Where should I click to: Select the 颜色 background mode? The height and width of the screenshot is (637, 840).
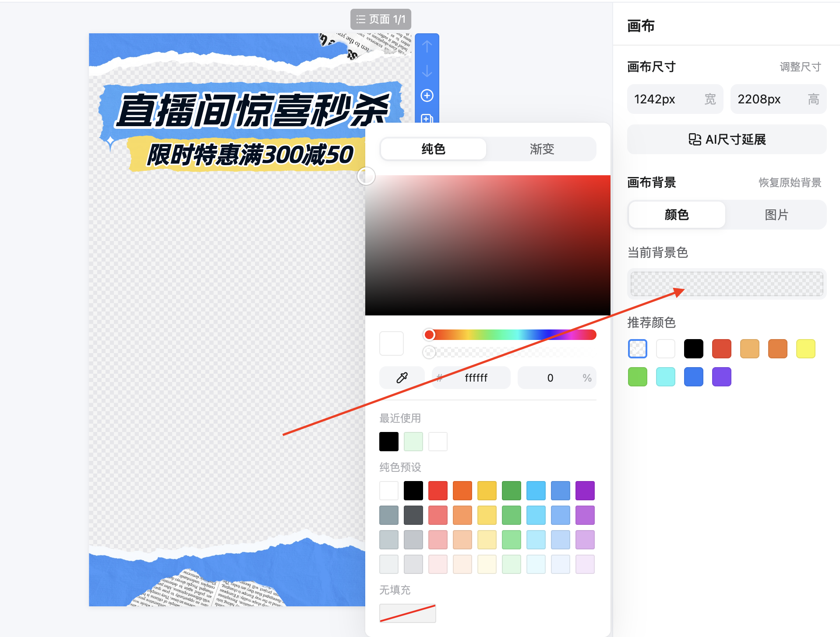click(676, 215)
